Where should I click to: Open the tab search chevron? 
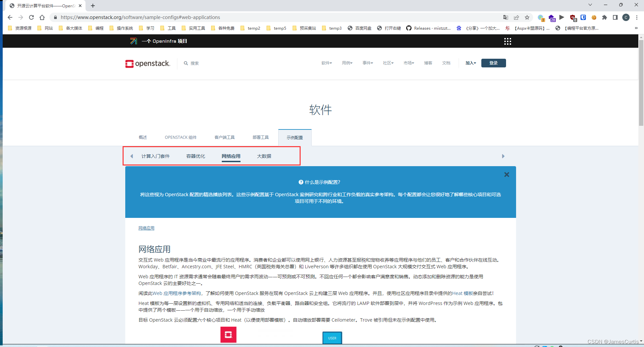tap(590, 5)
